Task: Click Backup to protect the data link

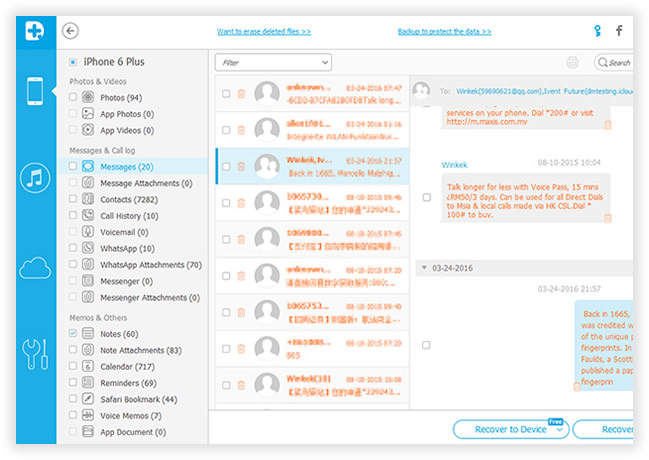Action: pos(445,31)
